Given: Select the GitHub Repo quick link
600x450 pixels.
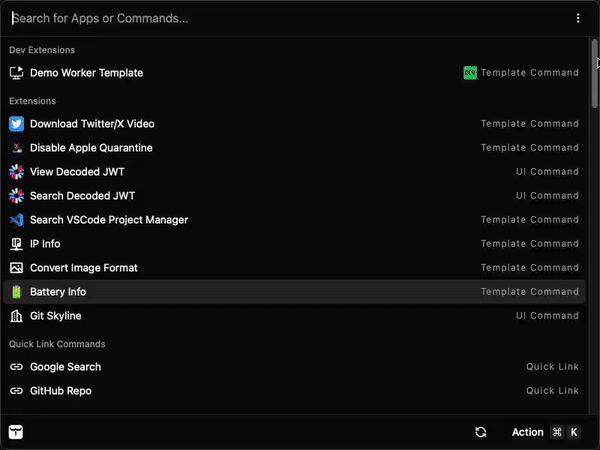Looking at the screenshot, I should pyautogui.click(x=61, y=391).
